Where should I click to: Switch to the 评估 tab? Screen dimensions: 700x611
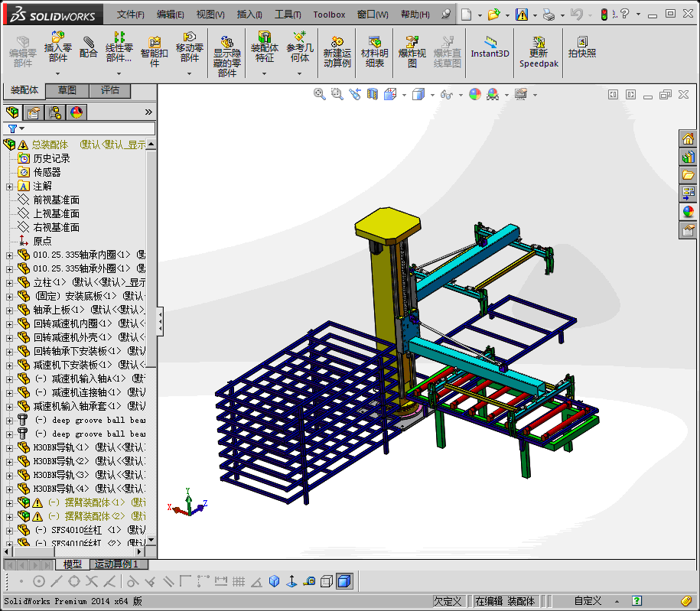coord(110,90)
